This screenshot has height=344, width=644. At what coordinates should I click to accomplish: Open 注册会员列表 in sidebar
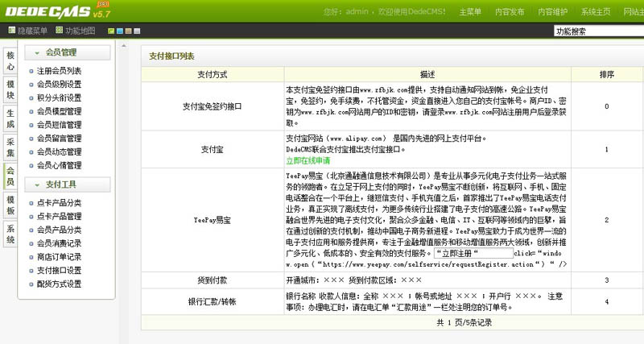pyautogui.click(x=59, y=71)
